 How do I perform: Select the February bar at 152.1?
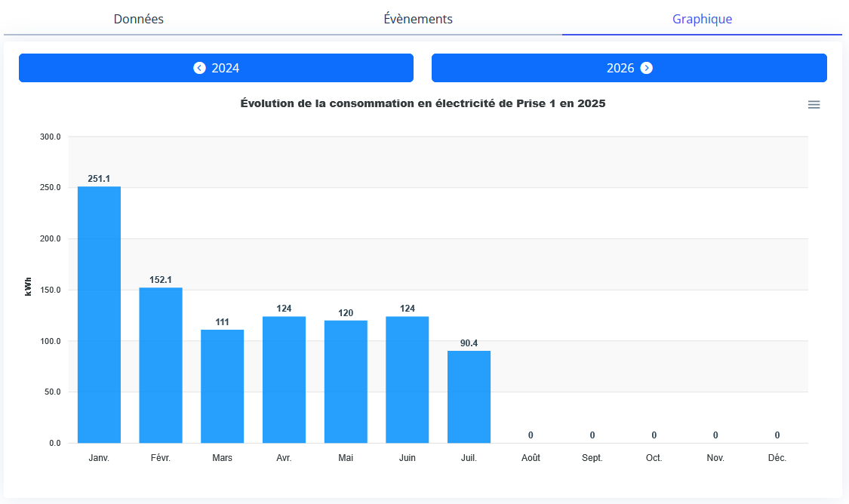tap(161, 365)
